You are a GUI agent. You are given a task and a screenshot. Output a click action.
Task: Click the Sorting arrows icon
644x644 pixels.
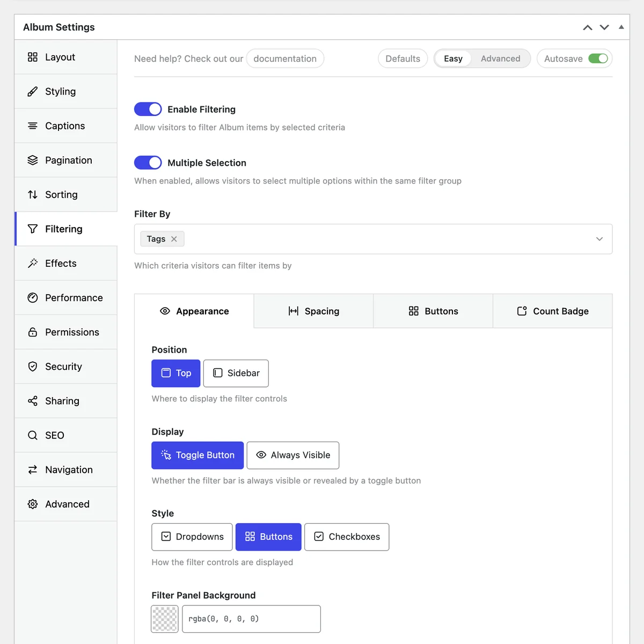pos(33,194)
